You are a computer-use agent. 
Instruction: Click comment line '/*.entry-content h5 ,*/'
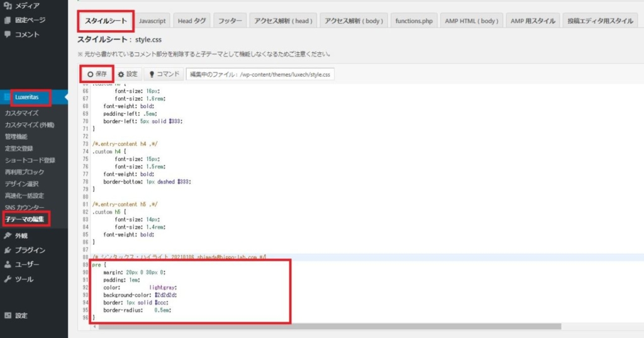coord(125,204)
